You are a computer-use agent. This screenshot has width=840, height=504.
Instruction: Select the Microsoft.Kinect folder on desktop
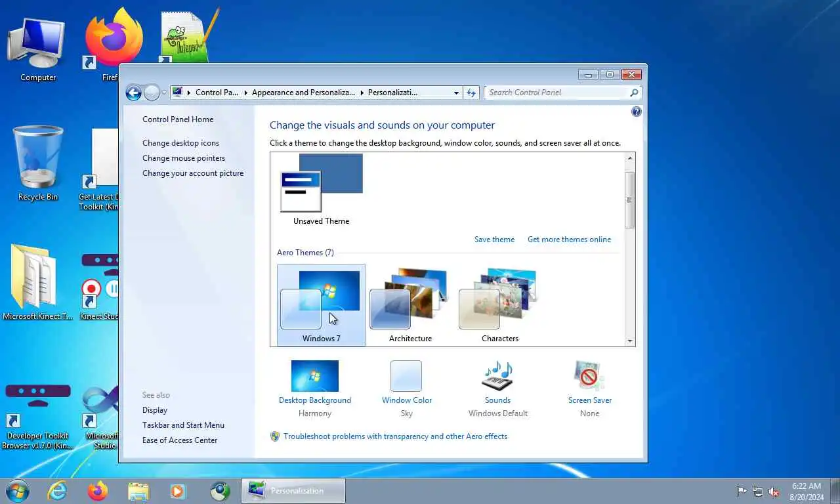tap(38, 282)
